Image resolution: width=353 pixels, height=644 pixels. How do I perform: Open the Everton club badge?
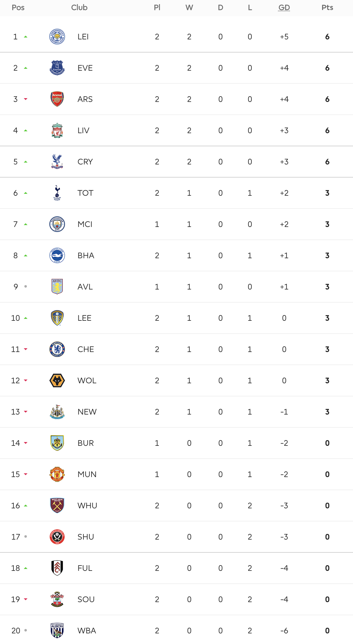pyautogui.click(x=57, y=68)
